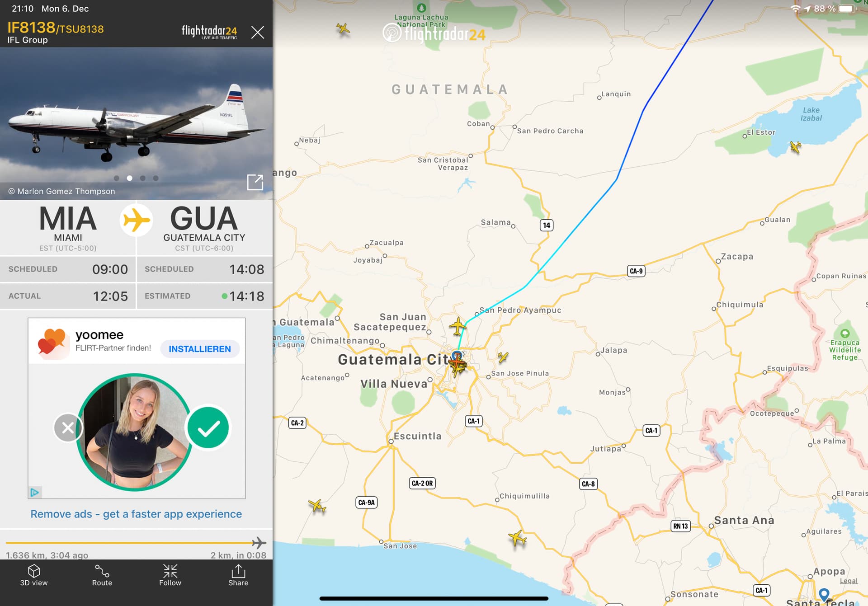
Task: Accept the yoomee profile with green checkmark
Action: pyautogui.click(x=208, y=428)
